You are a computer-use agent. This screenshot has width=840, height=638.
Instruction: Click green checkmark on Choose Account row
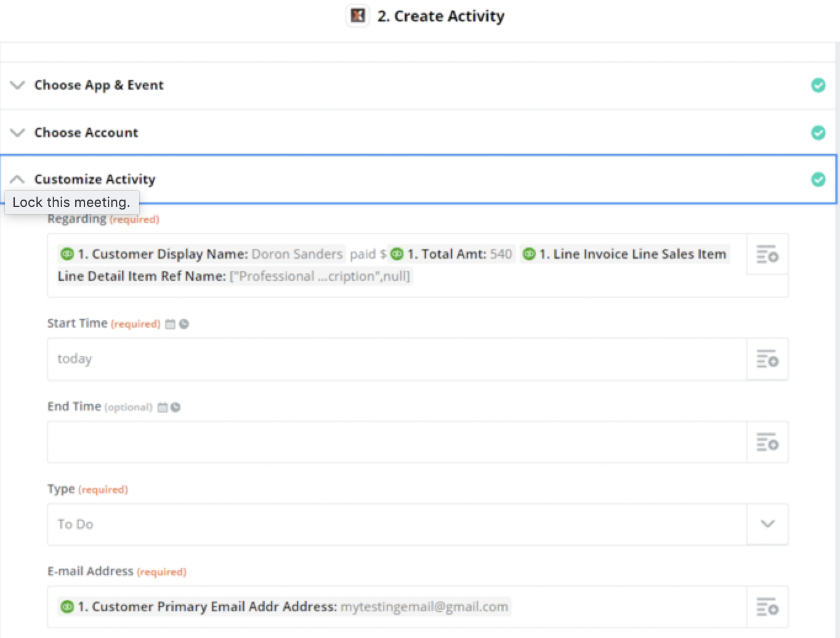pyautogui.click(x=818, y=132)
